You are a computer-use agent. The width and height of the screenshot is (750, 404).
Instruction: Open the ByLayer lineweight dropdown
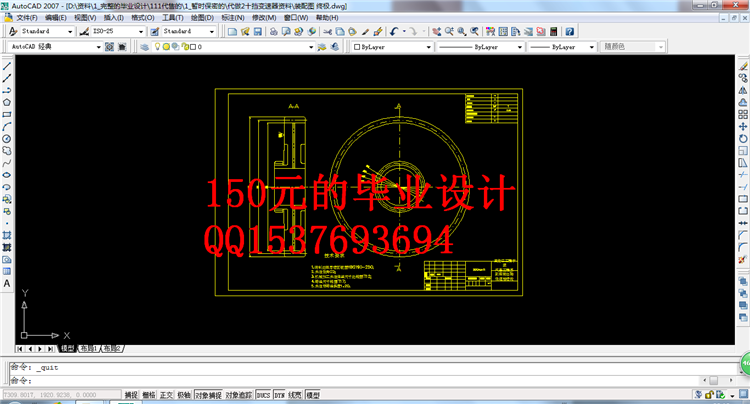[x=591, y=47]
